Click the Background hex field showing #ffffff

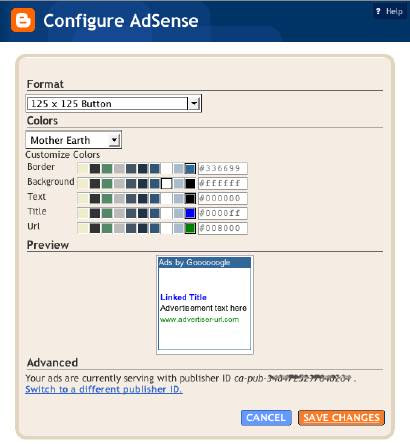223,183
